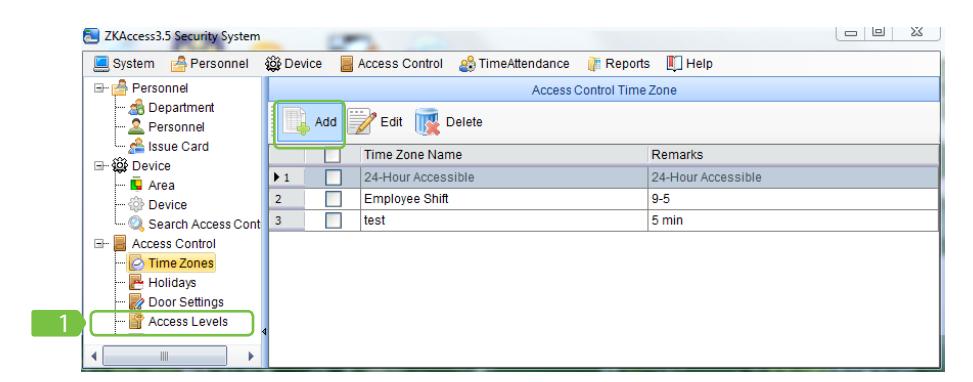Screen dimensions: 973x382
Task: Select Department icon in the tree
Action: [x=137, y=108]
